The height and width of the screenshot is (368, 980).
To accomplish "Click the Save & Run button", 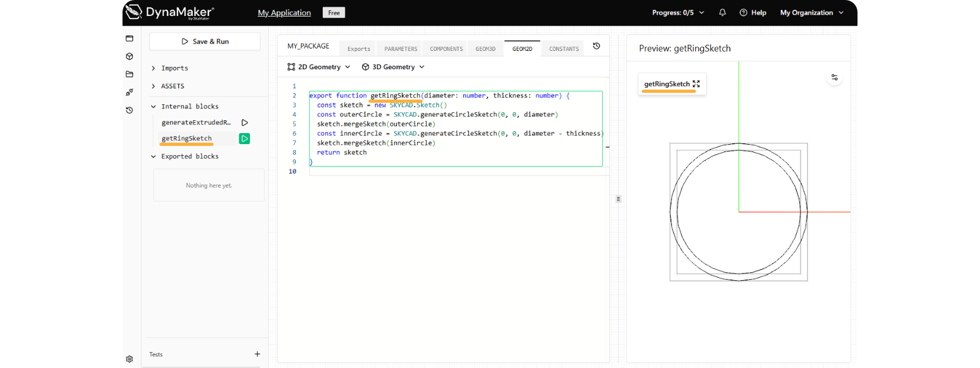I will click(x=205, y=42).
